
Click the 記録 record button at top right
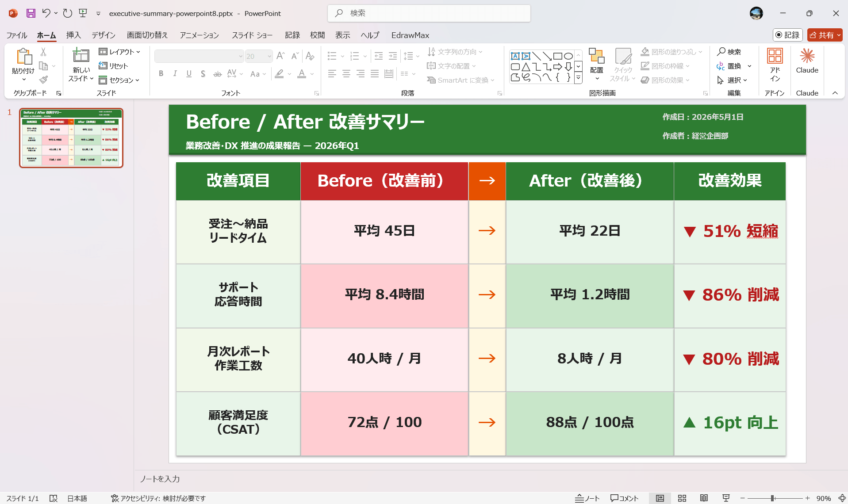click(x=788, y=35)
